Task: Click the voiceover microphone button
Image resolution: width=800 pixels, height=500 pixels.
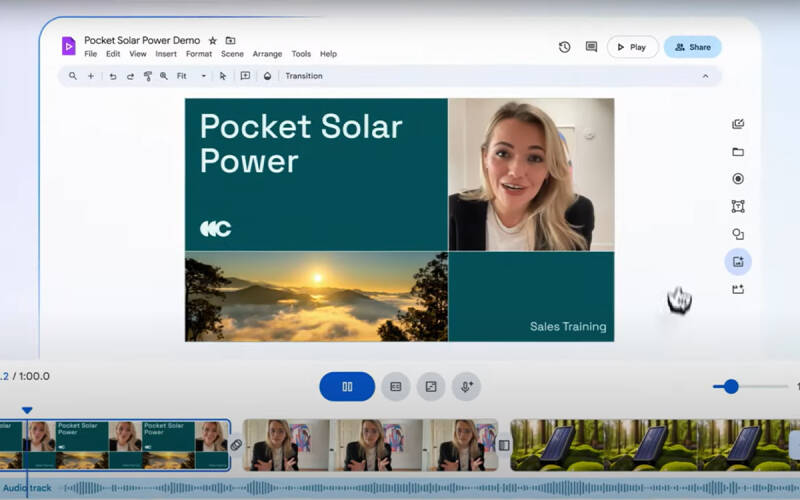Action: coord(466,387)
